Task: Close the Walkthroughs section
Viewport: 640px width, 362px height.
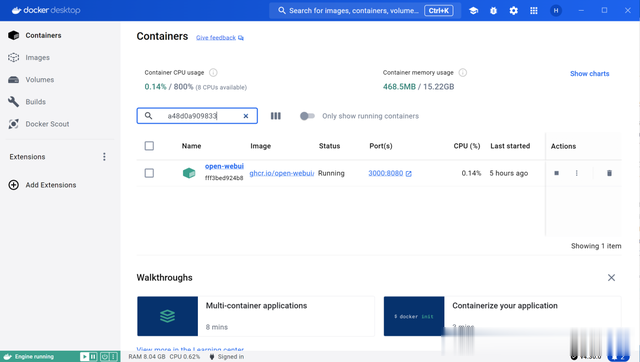Action: (x=611, y=278)
